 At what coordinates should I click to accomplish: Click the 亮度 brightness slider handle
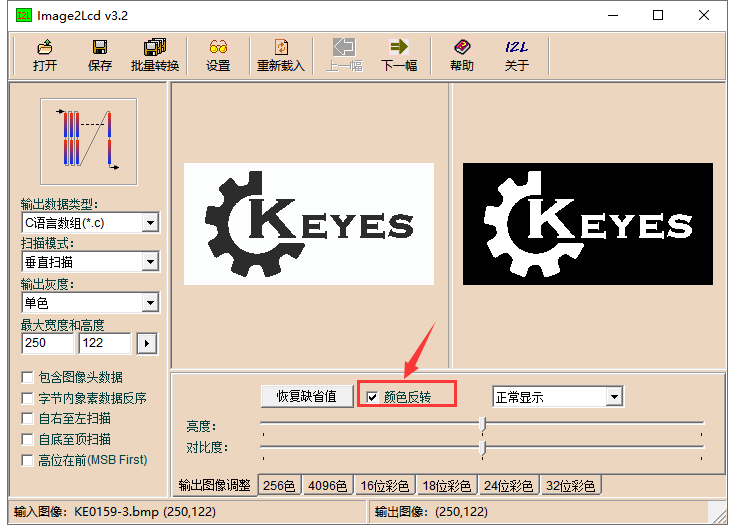coord(482,424)
